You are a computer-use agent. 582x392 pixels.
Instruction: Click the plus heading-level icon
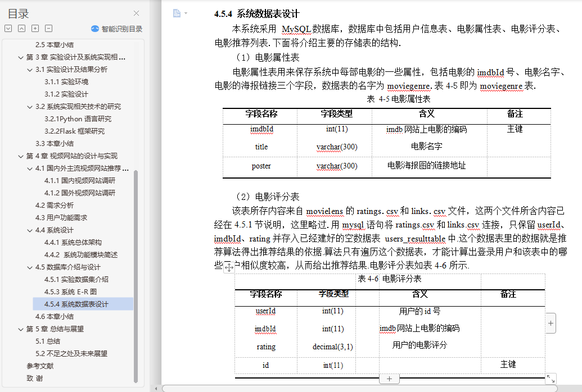[x=35, y=29]
